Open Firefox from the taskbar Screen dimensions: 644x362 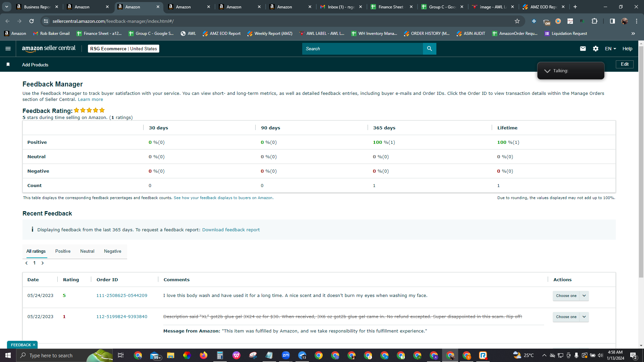(204, 355)
